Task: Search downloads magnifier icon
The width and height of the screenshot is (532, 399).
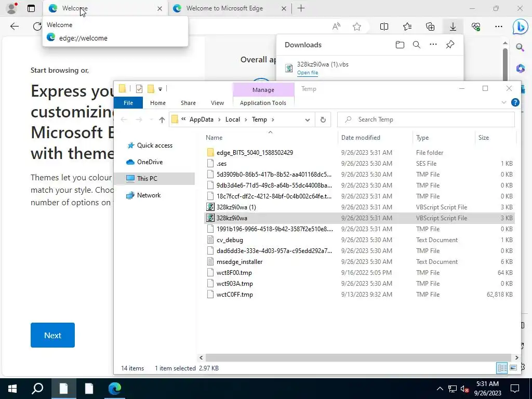Action: coord(417,45)
